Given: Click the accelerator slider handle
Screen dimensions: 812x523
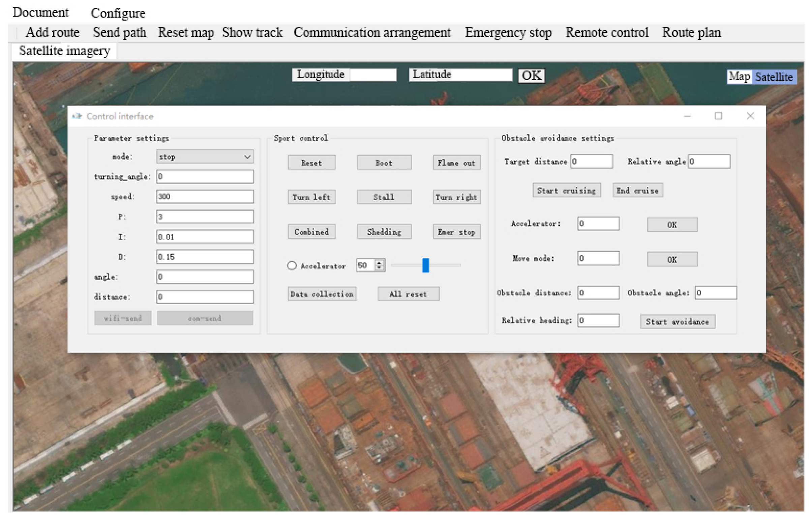Looking at the screenshot, I should (x=425, y=265).
